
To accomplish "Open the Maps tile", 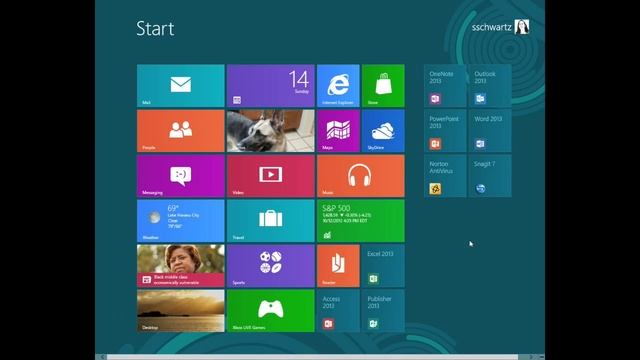I will (338, 131).
